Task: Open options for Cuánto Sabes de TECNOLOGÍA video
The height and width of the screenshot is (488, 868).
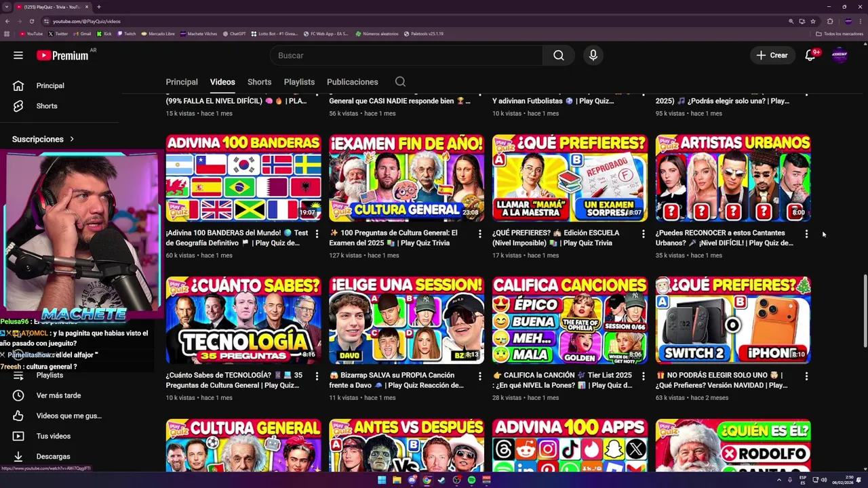Action: point(316,376)
